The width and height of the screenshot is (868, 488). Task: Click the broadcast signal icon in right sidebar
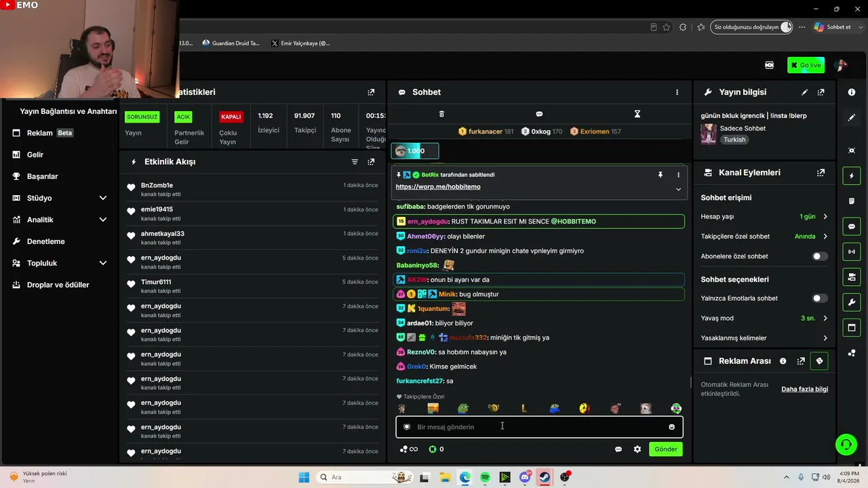point(852,251)
